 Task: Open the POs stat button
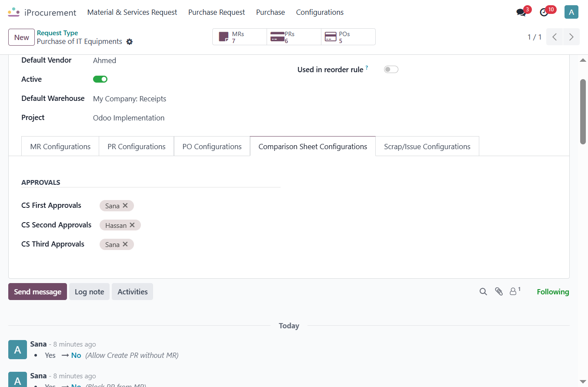tap(348, 37)
